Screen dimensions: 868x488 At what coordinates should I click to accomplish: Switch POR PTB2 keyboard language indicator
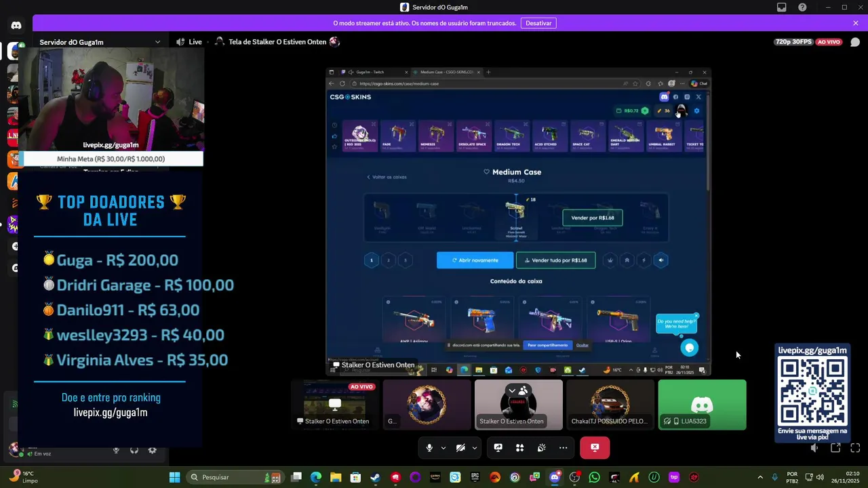[792, 477]
